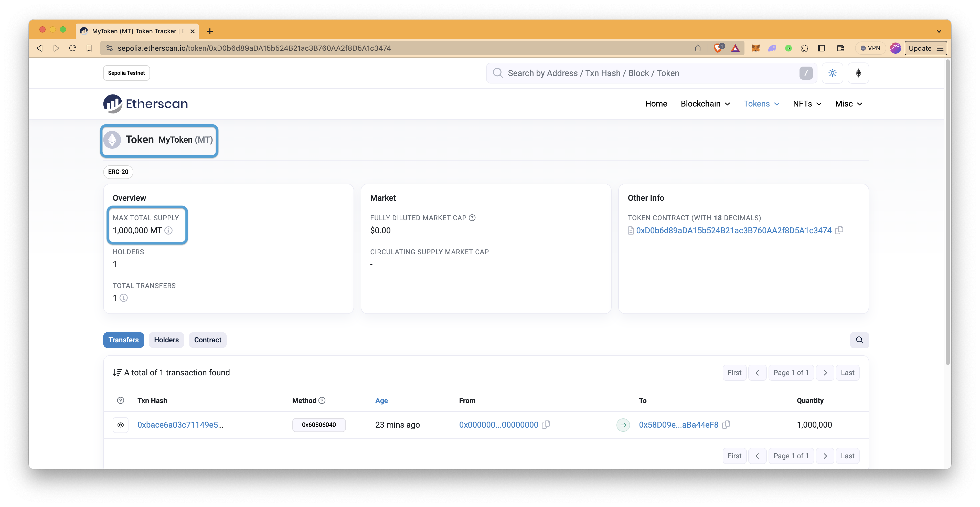Click help icon beside Fully Diluted Market Cap

pyautogui.click(x=472, y=218)
